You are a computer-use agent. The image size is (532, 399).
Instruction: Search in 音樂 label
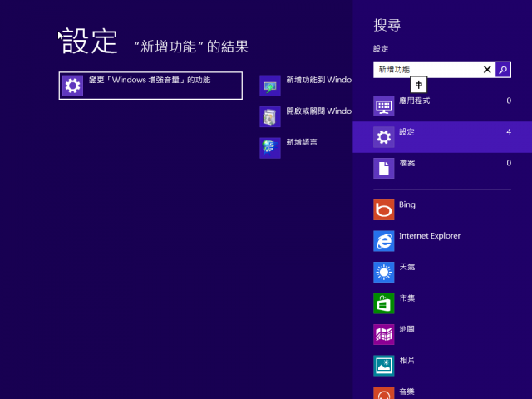point(407,392)
